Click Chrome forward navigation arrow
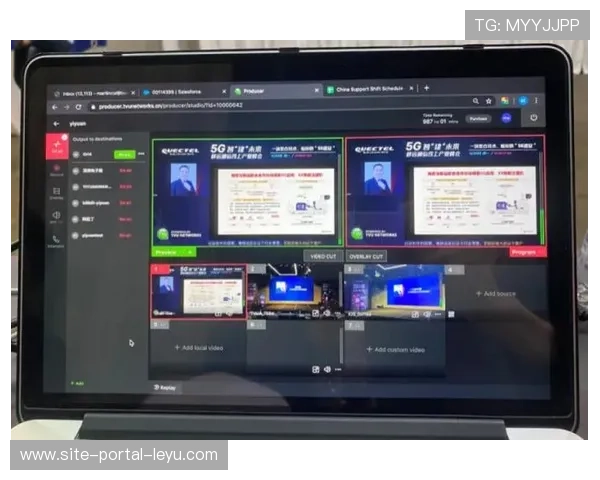Viewport: 600px width, 480px height. click(67, 108)
